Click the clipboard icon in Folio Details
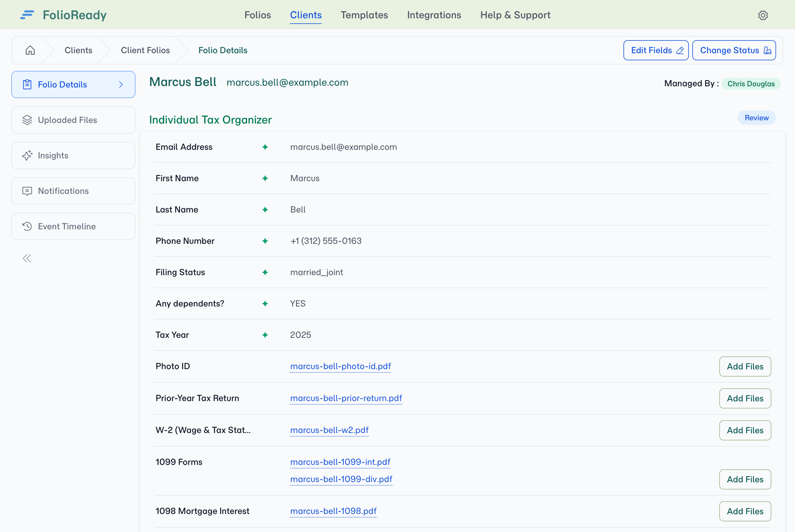 pos(27,85)
